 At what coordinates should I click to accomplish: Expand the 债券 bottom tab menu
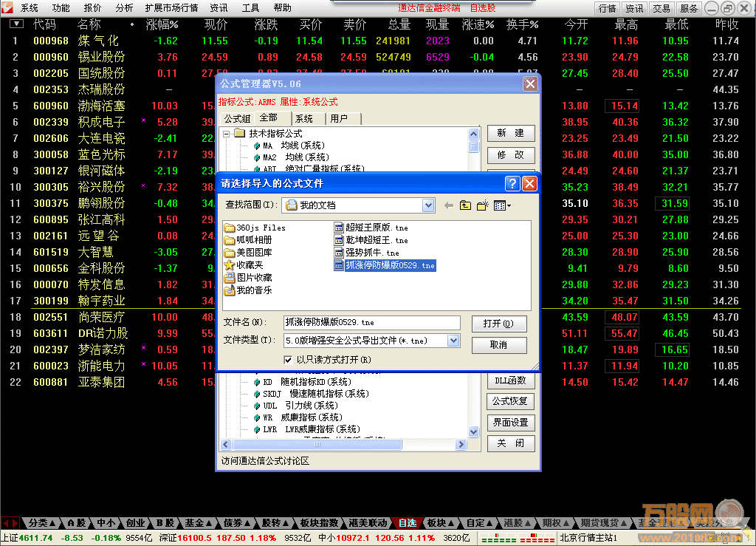[247, 523]
